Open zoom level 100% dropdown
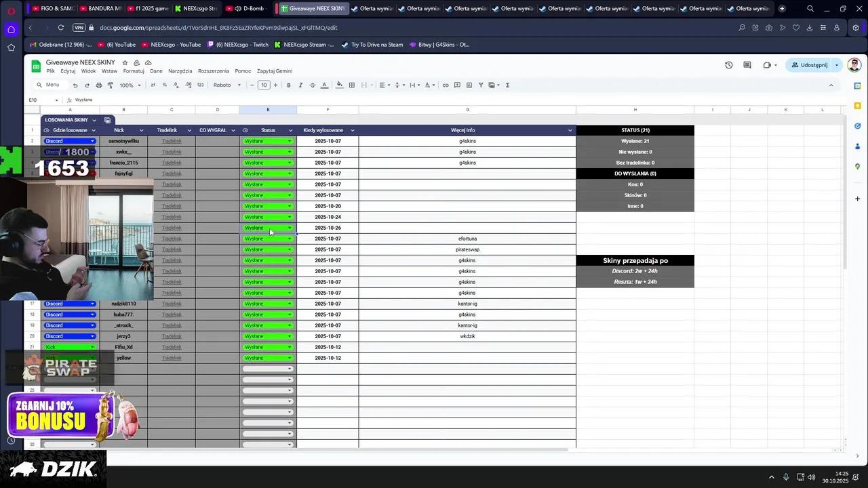868x488 pixels. tap(130, 85)
